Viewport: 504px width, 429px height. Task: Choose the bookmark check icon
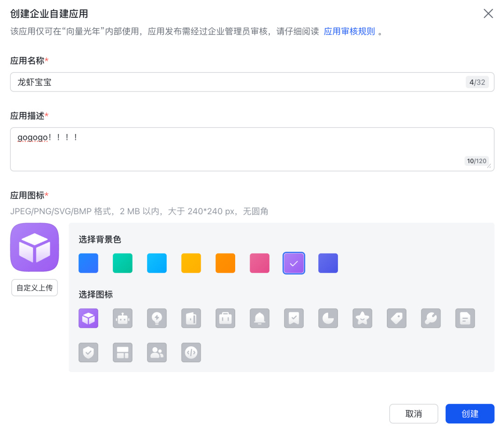[294, 318]
